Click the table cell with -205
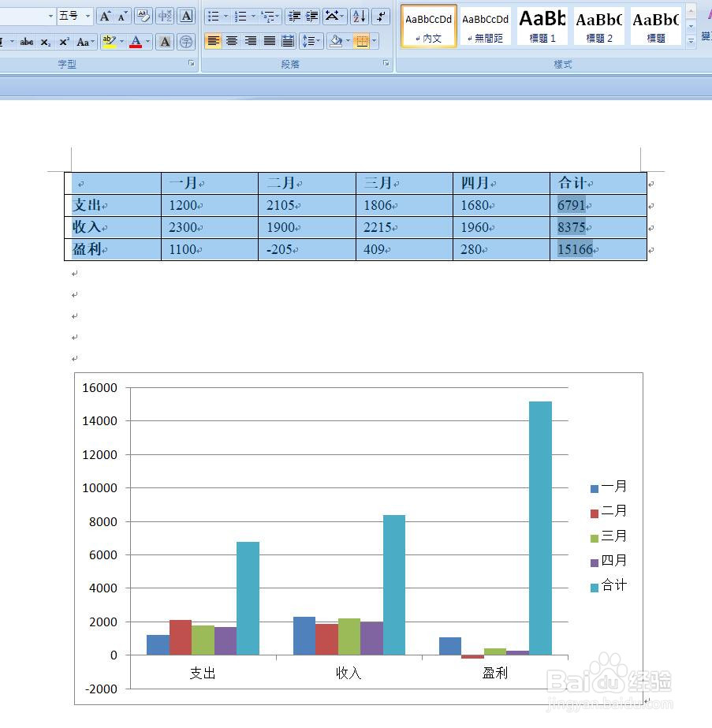Image resolution: width=712 pixels, height=728 pixels. [x=307, y=249]
